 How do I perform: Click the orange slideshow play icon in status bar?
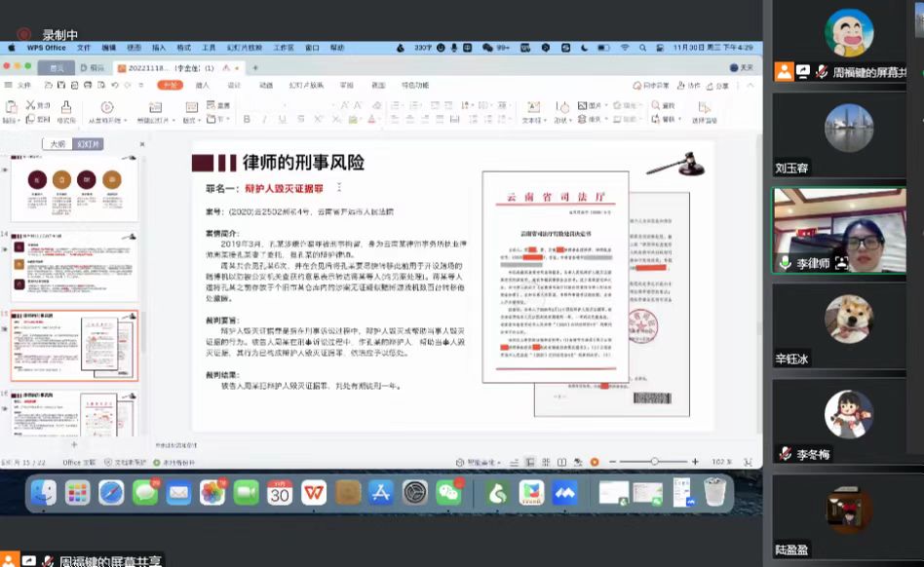(x=595, y=462)
